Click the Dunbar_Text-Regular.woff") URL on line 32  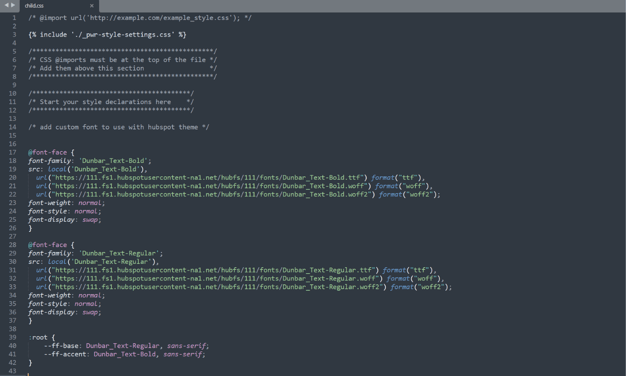pos(209,279)
